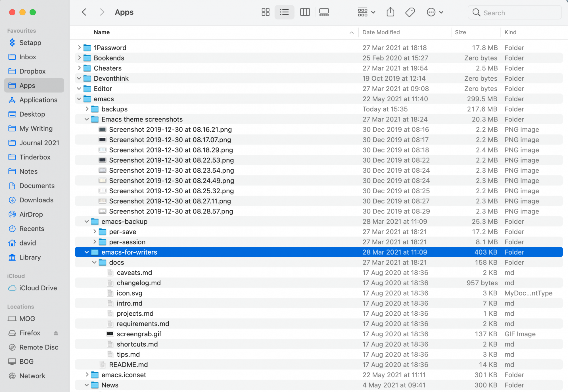568x392 pixels.
Task: Select Apps in the sidebar
Action: [x=34, y=85]
